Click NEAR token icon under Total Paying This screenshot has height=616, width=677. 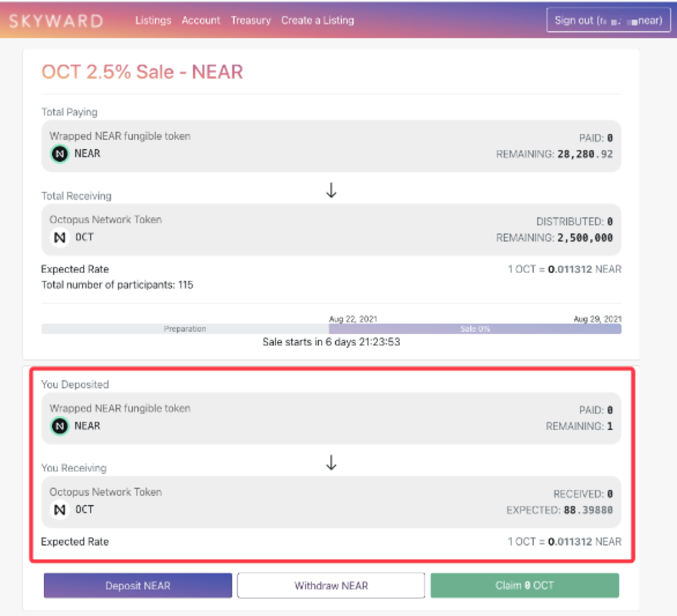(x=59, y=154)
